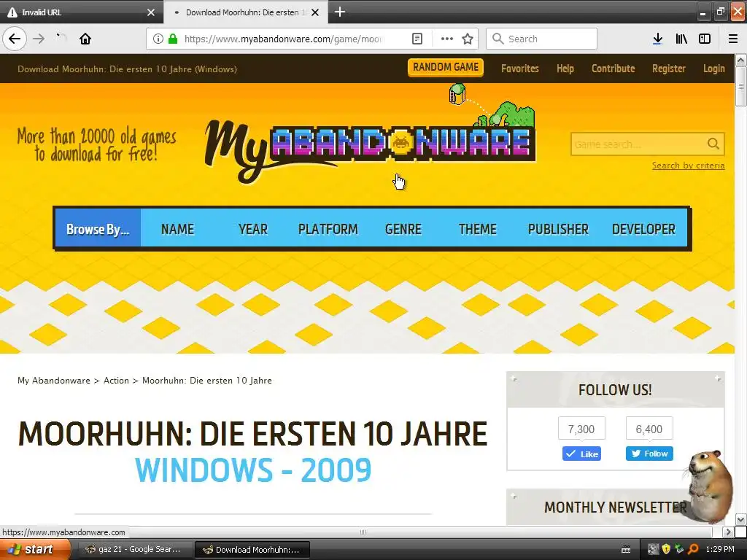Image resolution: width=747 pixels, height=560 pixels.
Task: Click the My Abandonware breadcrumb link
Action: [x=54, y=381]
